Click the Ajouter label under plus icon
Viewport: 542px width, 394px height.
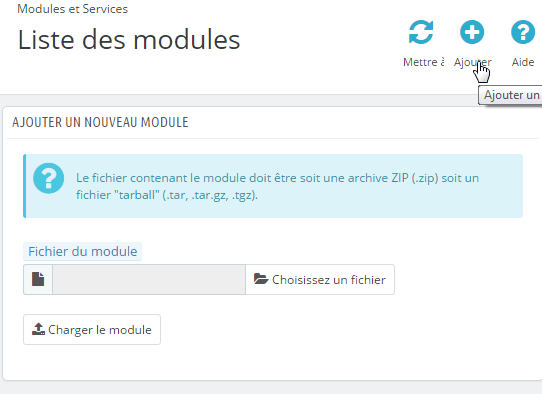click(473, 62)
